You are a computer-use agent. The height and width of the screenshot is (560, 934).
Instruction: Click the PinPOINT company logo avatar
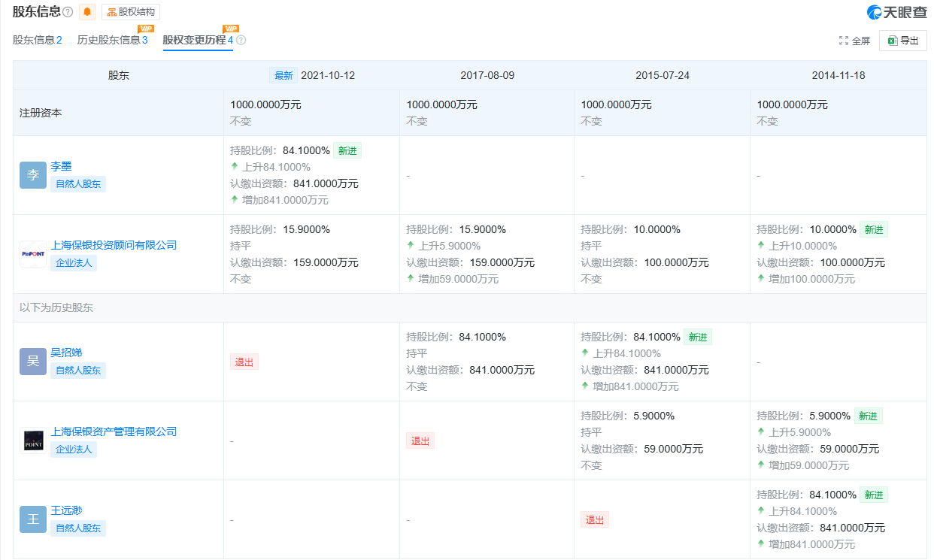click(32, 253)
